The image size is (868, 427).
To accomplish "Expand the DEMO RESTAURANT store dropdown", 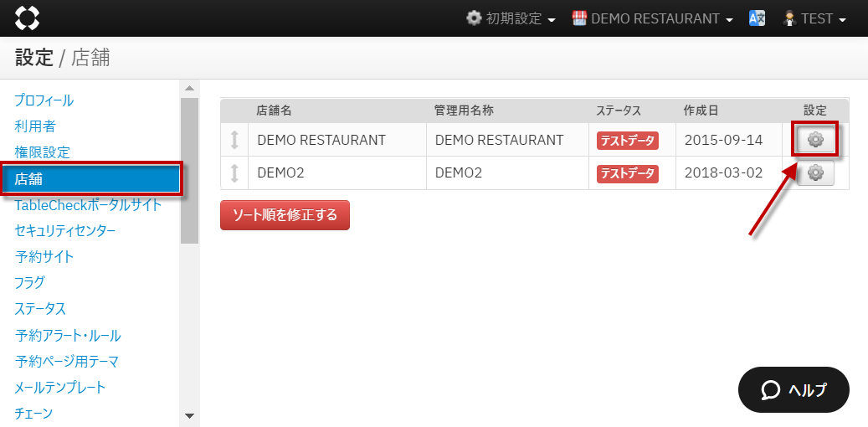I will (x=653, y=18).
